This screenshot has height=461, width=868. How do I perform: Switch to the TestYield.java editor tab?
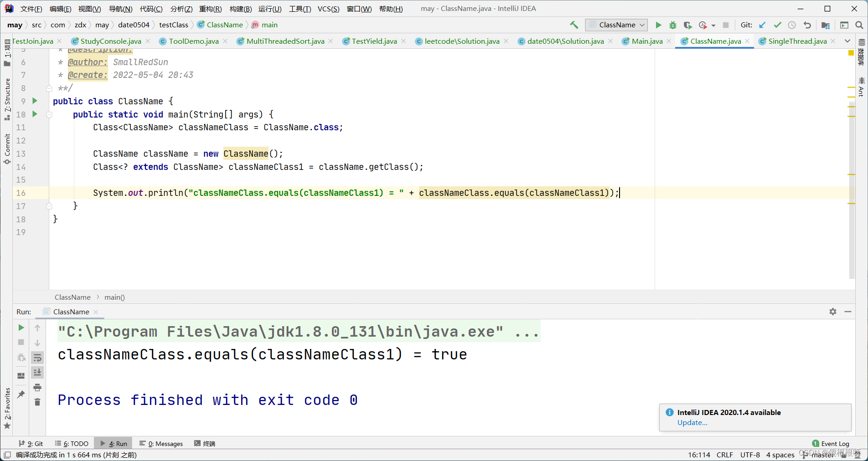[x=374, y=41]
